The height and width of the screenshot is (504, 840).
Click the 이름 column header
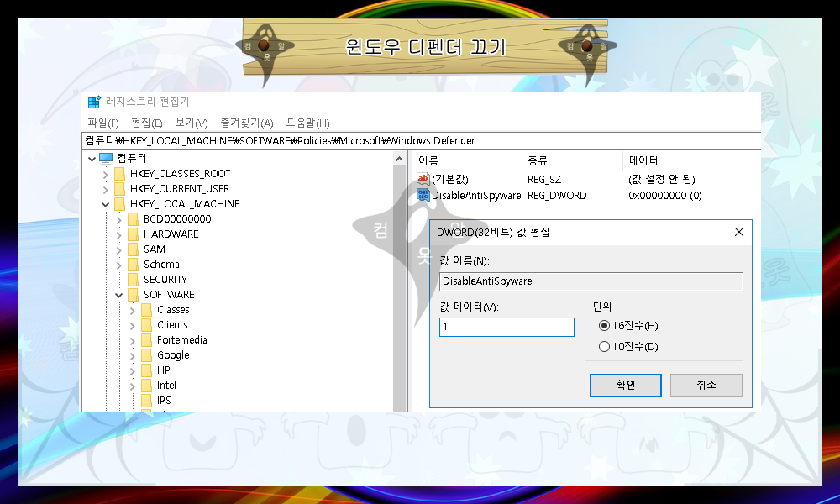[x=468, y=160]
